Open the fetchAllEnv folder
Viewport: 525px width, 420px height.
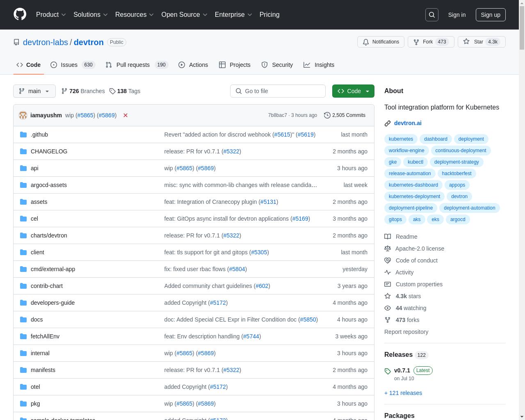click(x=45, y=336)
